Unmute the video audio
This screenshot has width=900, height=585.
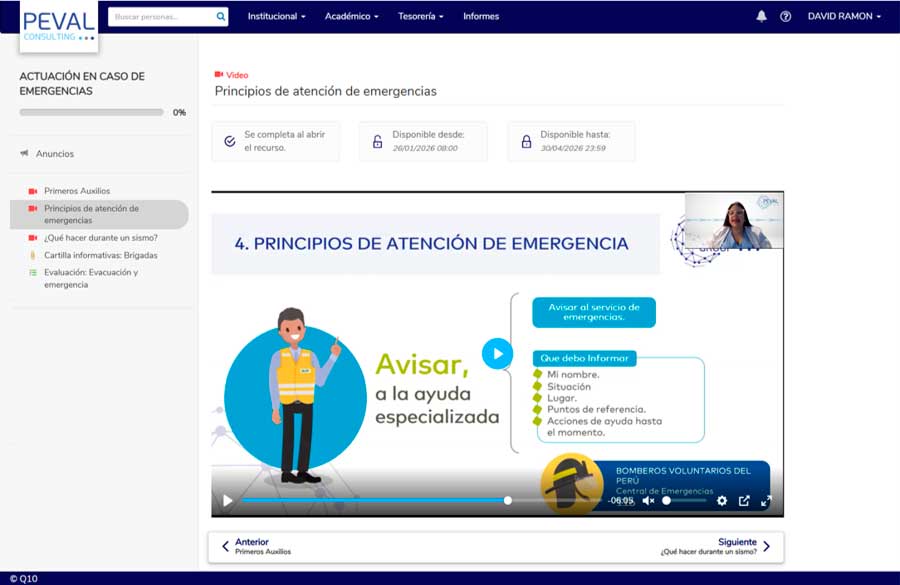(648, 501)
